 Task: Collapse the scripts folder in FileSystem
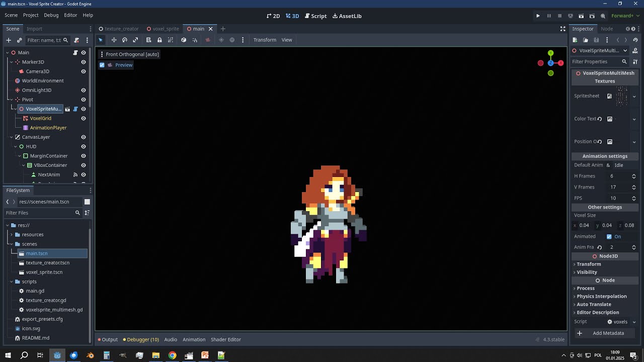click(12, 282)
